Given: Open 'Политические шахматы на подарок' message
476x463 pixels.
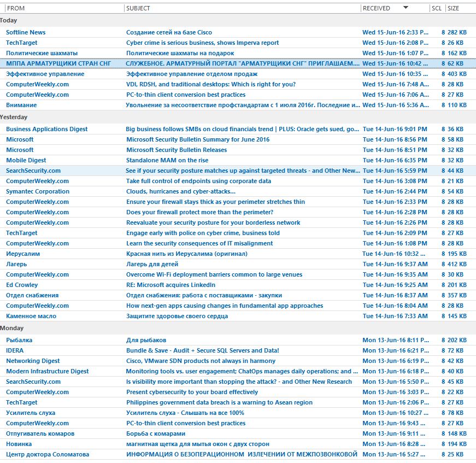Looking at the screenshot, I should [x=238, y=53].
